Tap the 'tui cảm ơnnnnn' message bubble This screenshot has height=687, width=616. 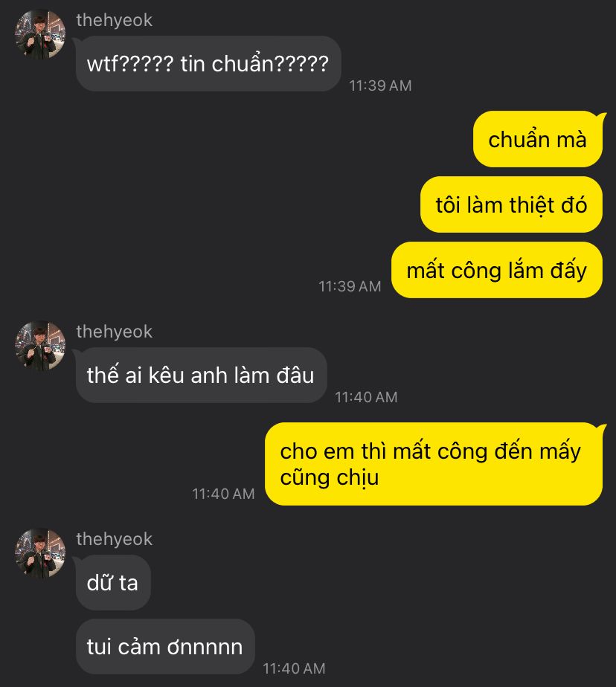click(x=165, y=646)
